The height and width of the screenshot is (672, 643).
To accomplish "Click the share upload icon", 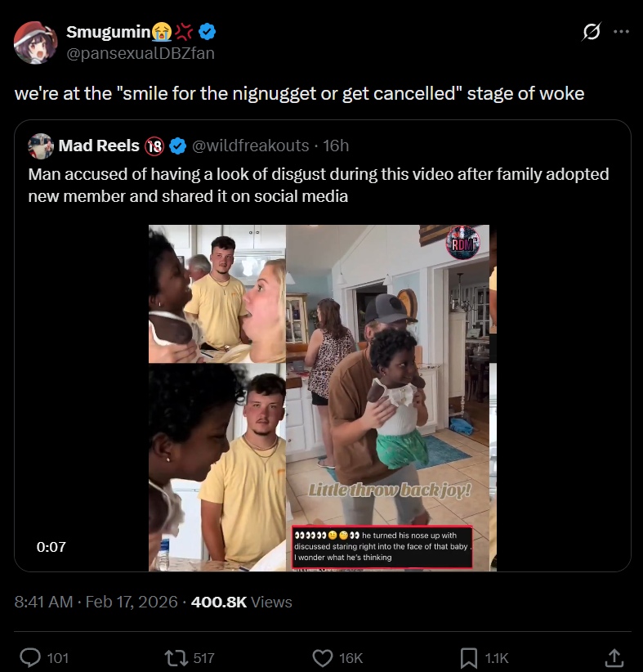I will pyautogui.click(x=613, y=657).
